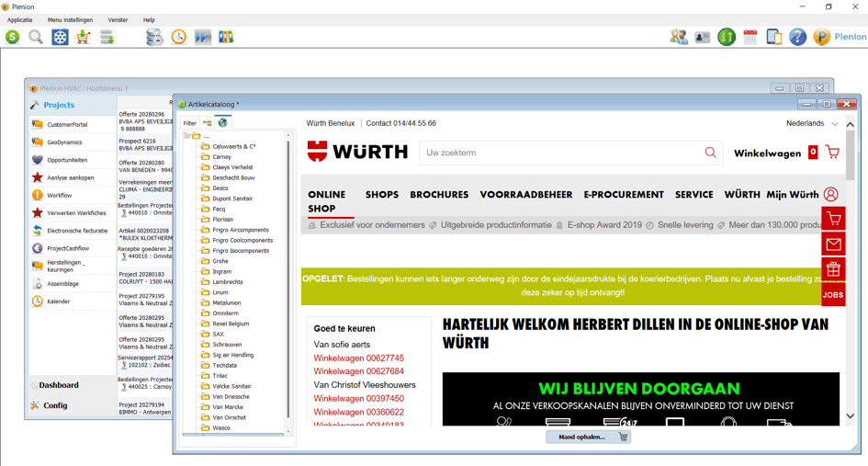868x466 pixels.
Task: Switch to the tree structure tab in Artikelcataloog
Action: [x=207, y=123]
